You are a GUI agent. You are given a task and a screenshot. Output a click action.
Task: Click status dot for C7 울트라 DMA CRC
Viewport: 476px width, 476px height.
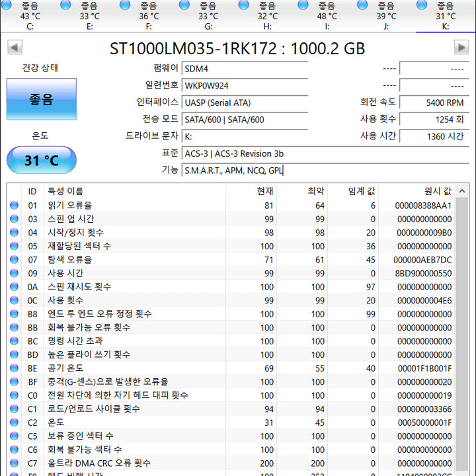click(x=14, y=463)
